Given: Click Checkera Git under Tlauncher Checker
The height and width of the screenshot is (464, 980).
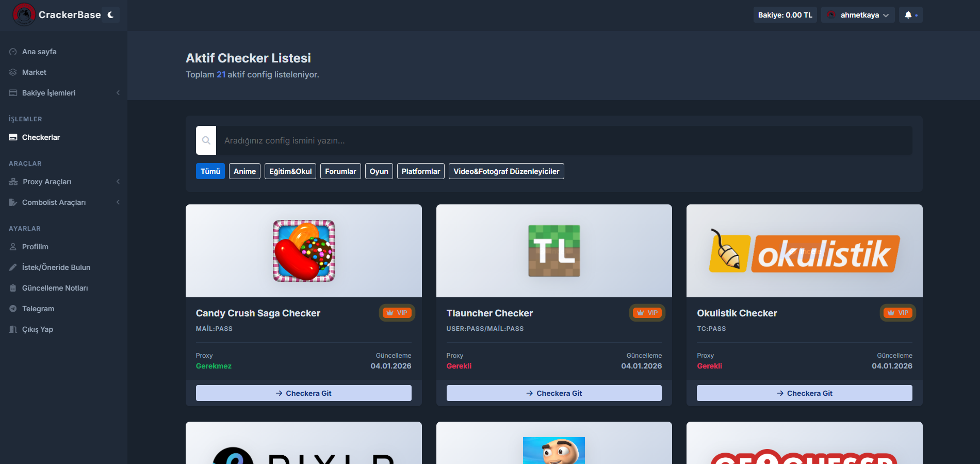Looking at the screenshot, I should point(554,393).
